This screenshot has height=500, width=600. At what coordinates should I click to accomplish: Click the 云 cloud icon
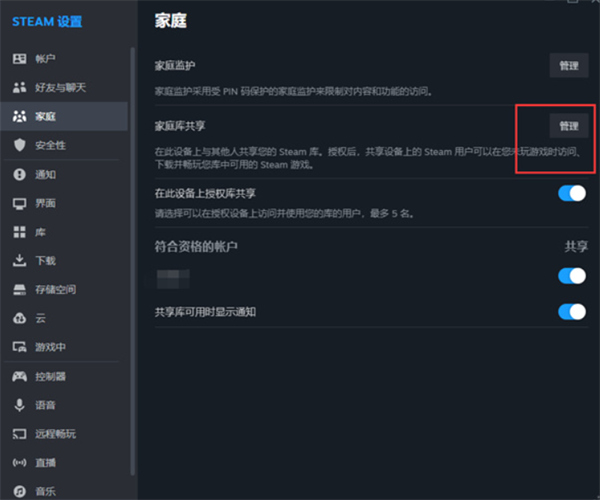pyautogui.click(x=20, y=318)
